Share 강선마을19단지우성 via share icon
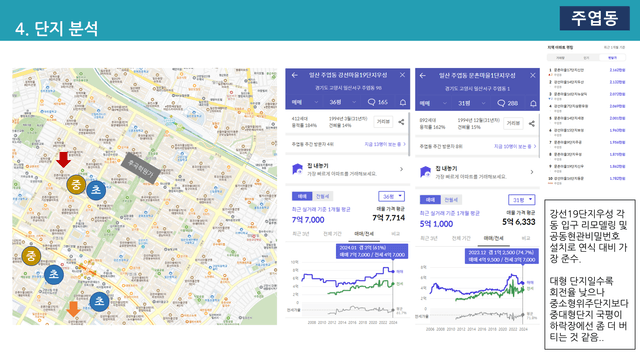Screen dimensions: 640x360 pos(401,122)
